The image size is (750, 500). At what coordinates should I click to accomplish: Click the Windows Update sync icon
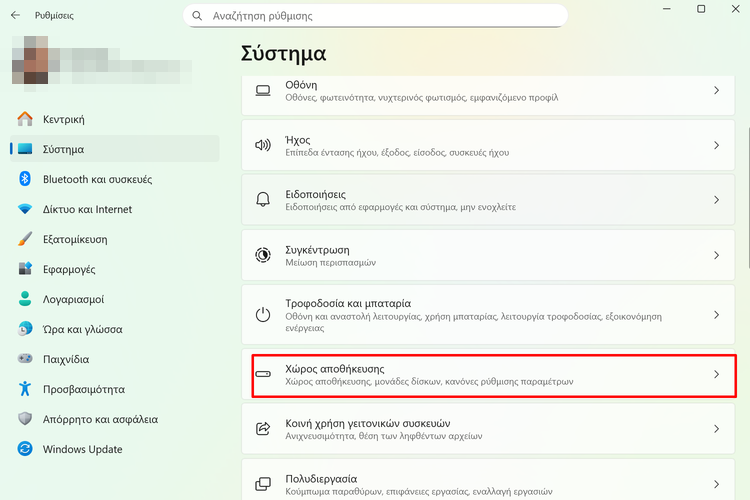coord(25,449)
